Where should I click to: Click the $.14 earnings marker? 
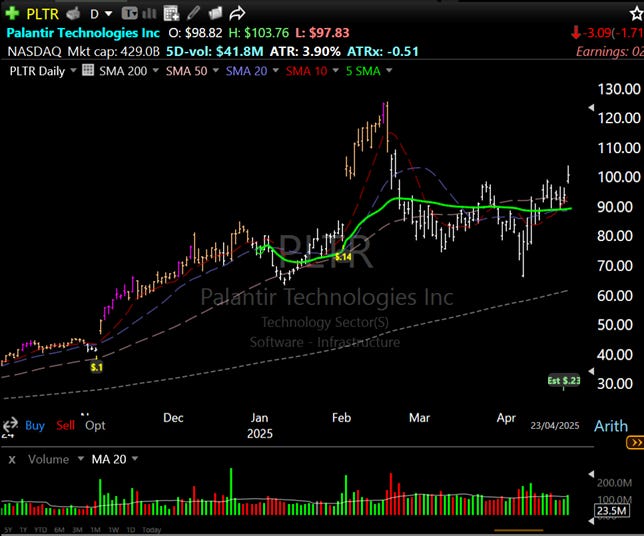point(343,257)
